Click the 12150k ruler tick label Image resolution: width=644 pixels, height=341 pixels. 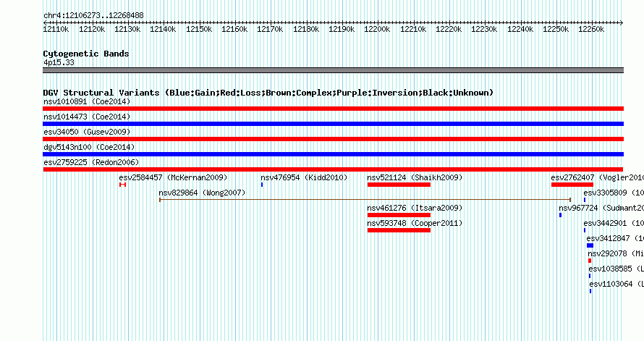point(199,29)
